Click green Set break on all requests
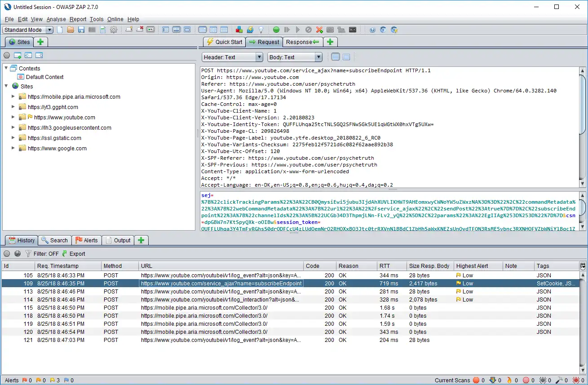Image resolution: width=588 pixels, height=385 pixels. point(276,30)
